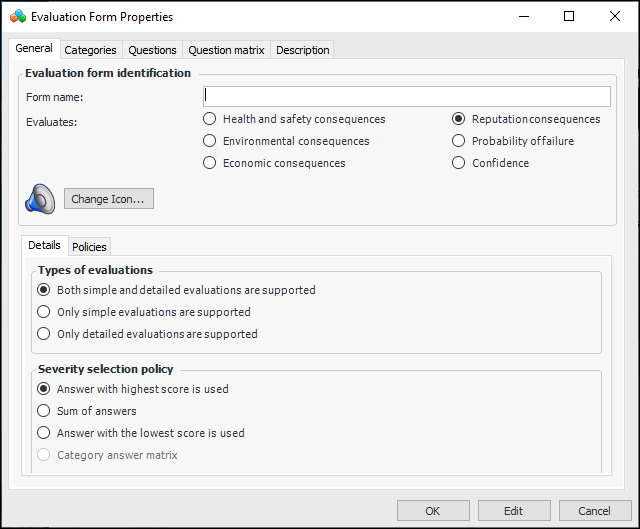640x529 pixels.
Task: Click the speaker form icon
Action: [x=39, y=199]
